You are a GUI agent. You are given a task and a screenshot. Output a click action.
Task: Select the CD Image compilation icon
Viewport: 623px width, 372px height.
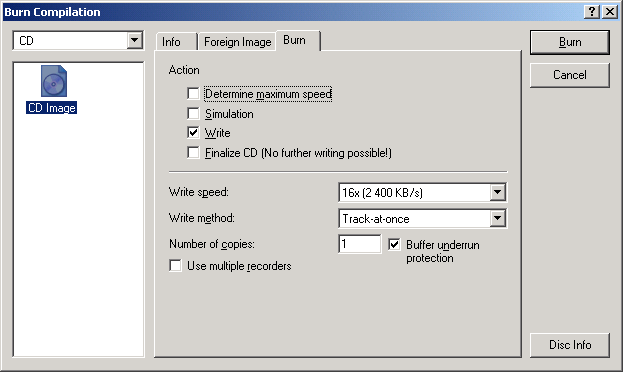click(54, 81)
